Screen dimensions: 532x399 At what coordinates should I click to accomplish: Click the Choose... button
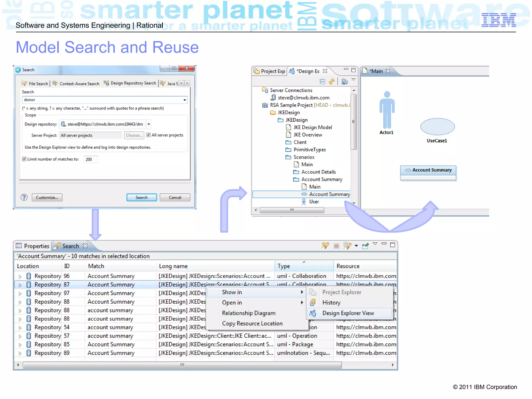click(134, 135)
